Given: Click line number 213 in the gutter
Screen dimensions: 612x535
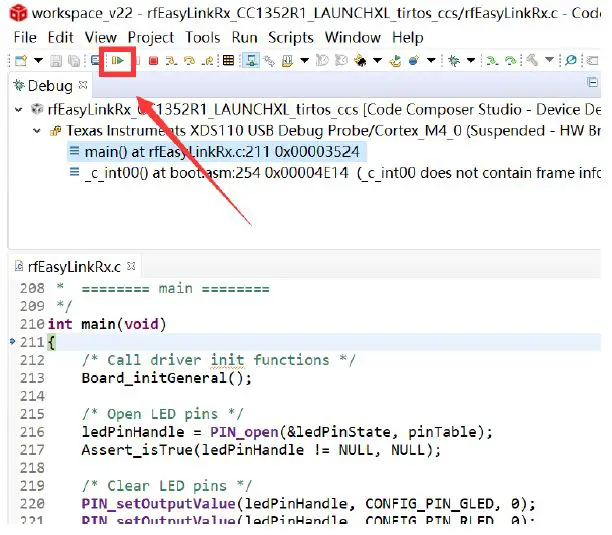Looking at the screenshot, I should tap(32, 378).
